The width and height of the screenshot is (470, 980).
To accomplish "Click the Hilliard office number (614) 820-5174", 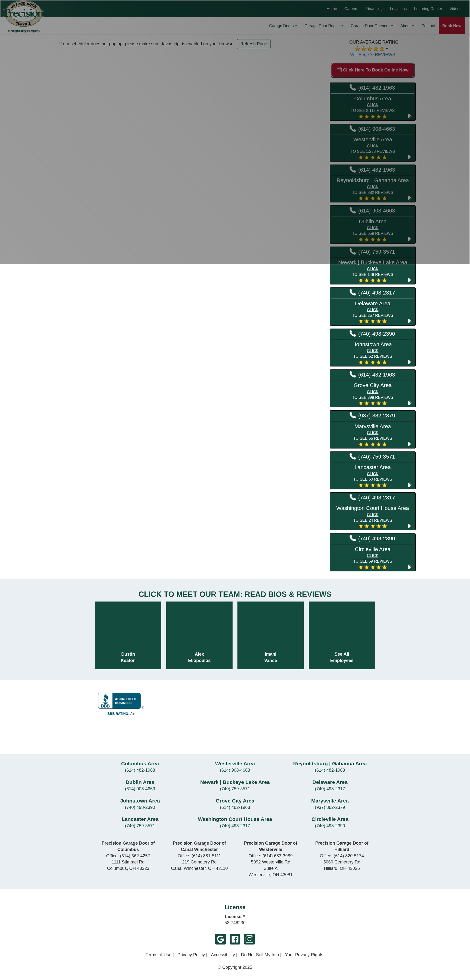I will click(349, 856).
